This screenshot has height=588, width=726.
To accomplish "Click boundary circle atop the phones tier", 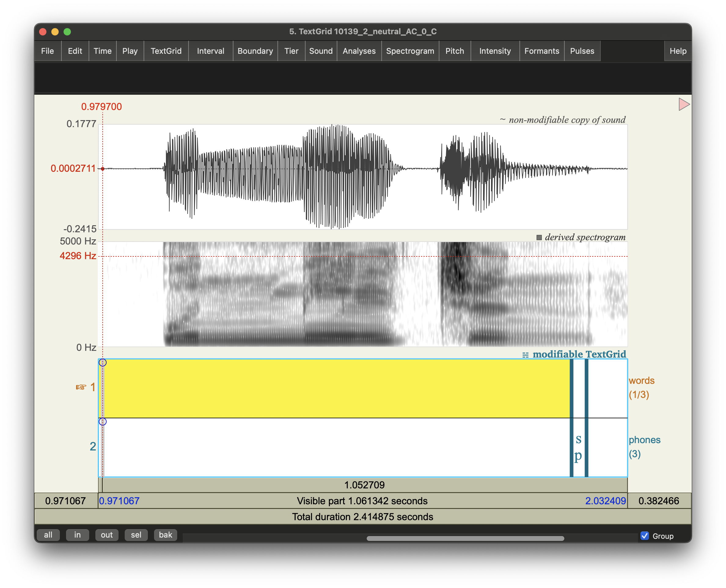I will [x=103, y=421].
